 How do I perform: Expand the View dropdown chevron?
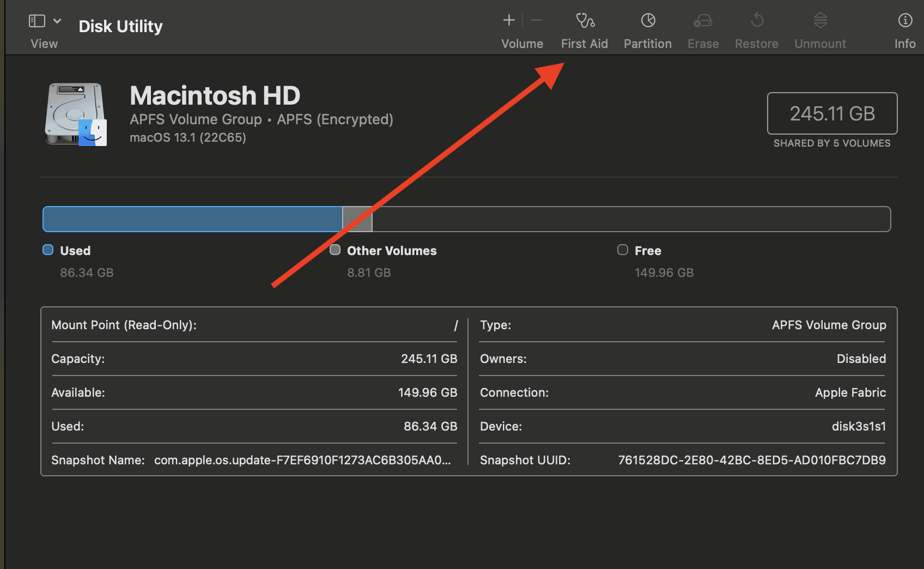point(57,21)
